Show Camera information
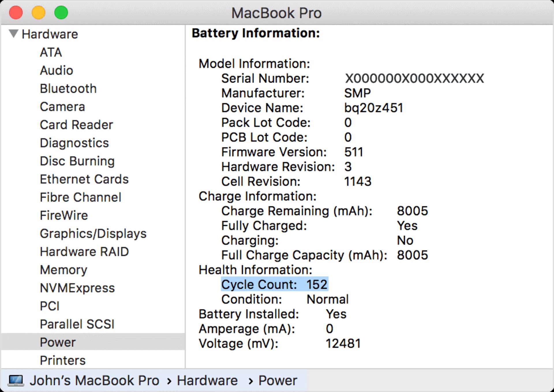The height and width of the screenshot is (392, 554). [62, 107]
